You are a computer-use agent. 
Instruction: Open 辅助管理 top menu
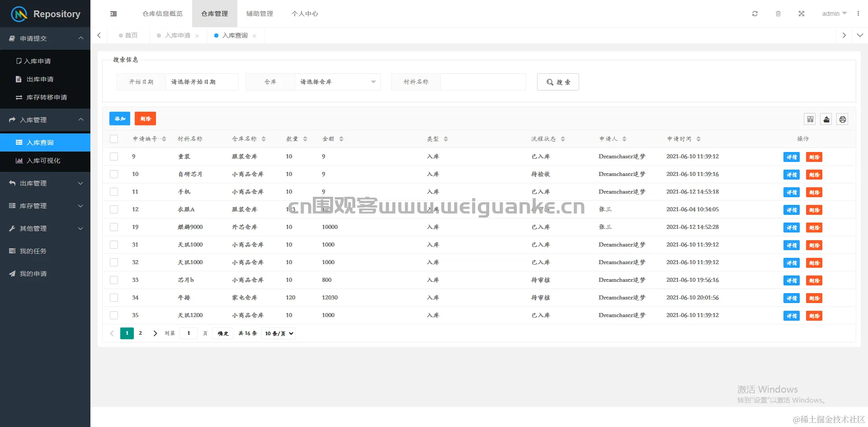pos(259,14)
